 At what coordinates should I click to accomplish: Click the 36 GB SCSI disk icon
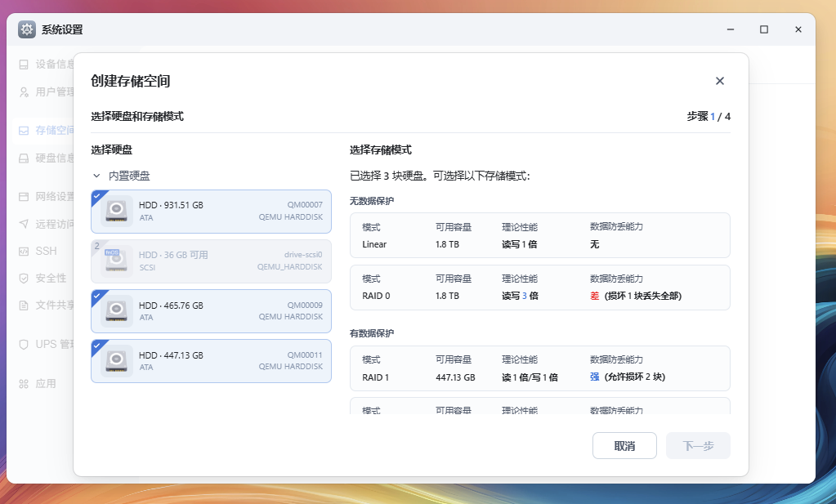117,261
